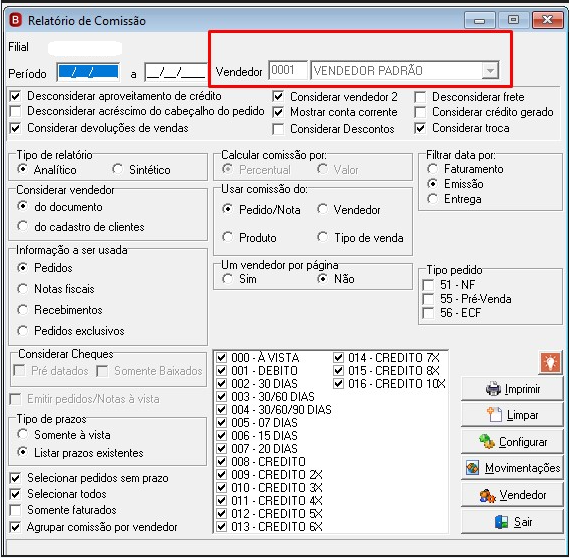Check the 55 - Pré-Venda order type
Viewport: 569px width, 558px height.
(x=428, y=299)
